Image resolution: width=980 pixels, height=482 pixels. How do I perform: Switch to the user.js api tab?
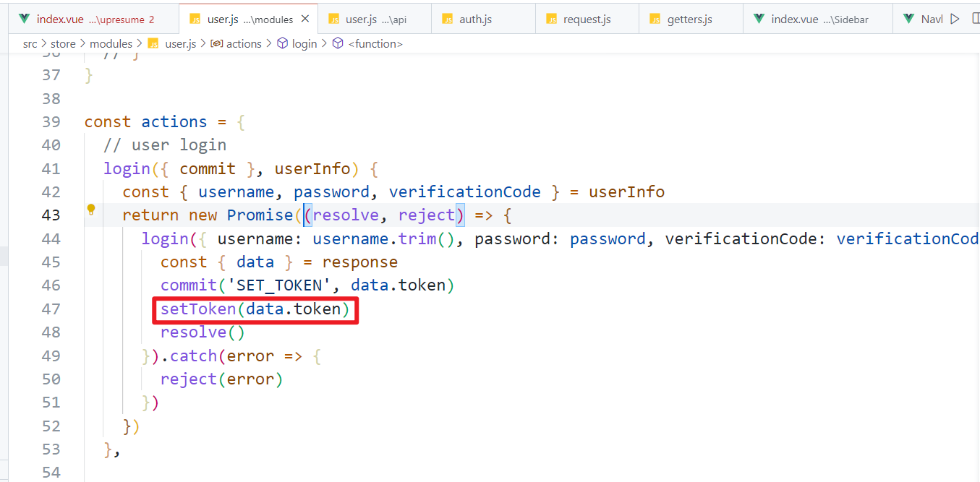[x=375, y=20]
